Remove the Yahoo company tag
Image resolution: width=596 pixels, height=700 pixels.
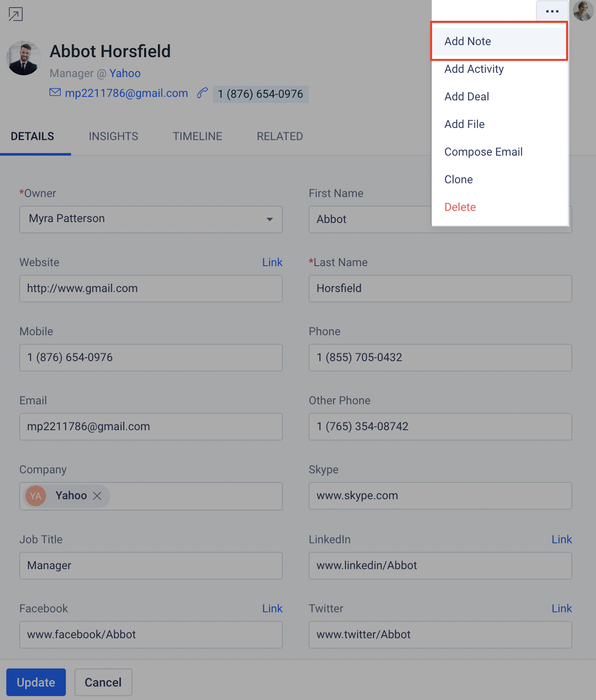coord(97,496)
